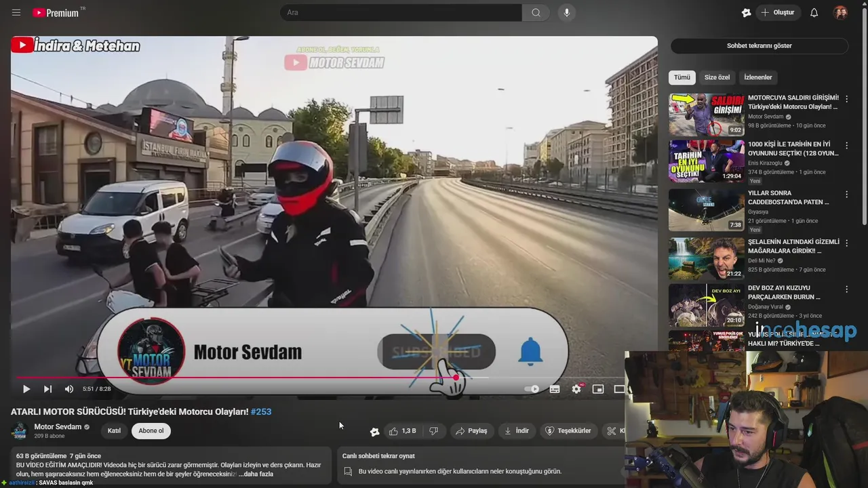868x488 pixels.
Task: Like the video (1,3 B)
Action: pos(403,431)
